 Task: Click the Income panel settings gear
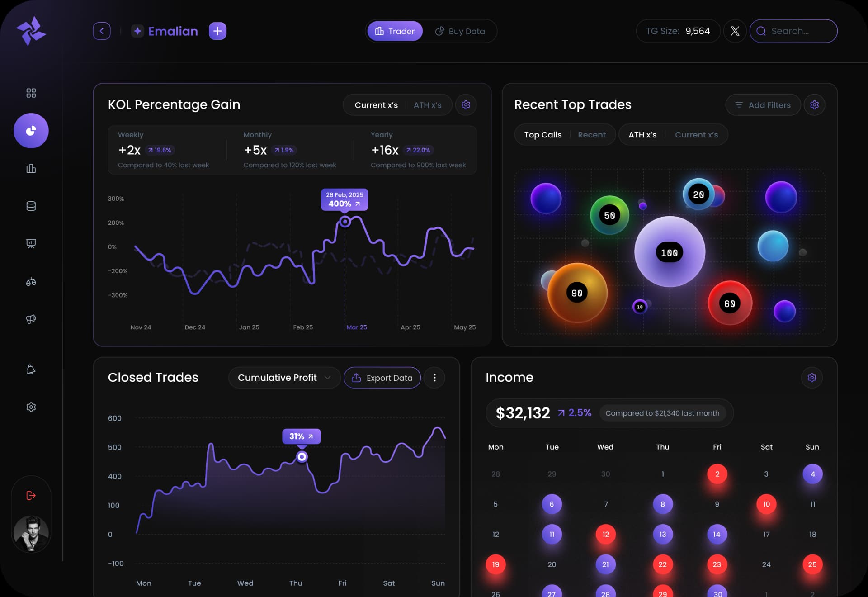click(x=811, y=378)
